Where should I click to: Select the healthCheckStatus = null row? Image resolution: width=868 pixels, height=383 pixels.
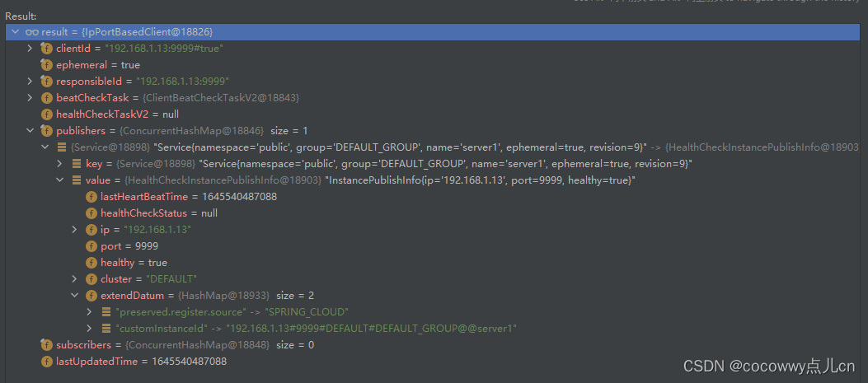(434, 213)
